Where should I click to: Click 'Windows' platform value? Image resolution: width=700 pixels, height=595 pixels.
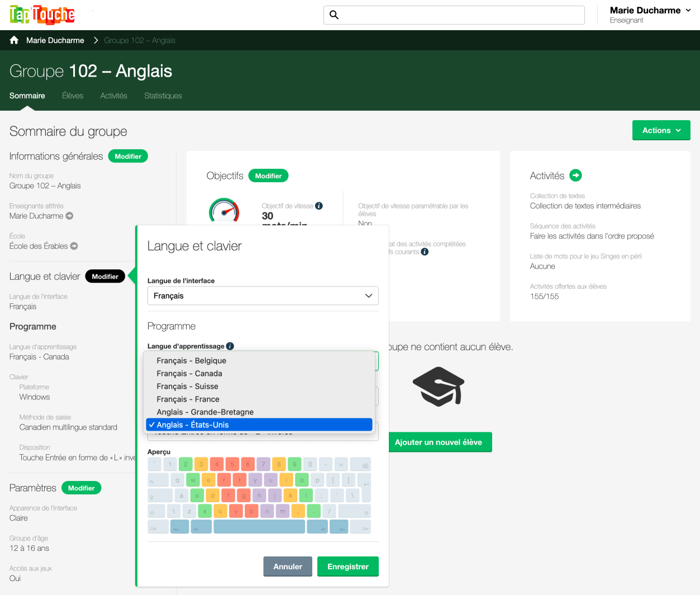coord(35,397)
